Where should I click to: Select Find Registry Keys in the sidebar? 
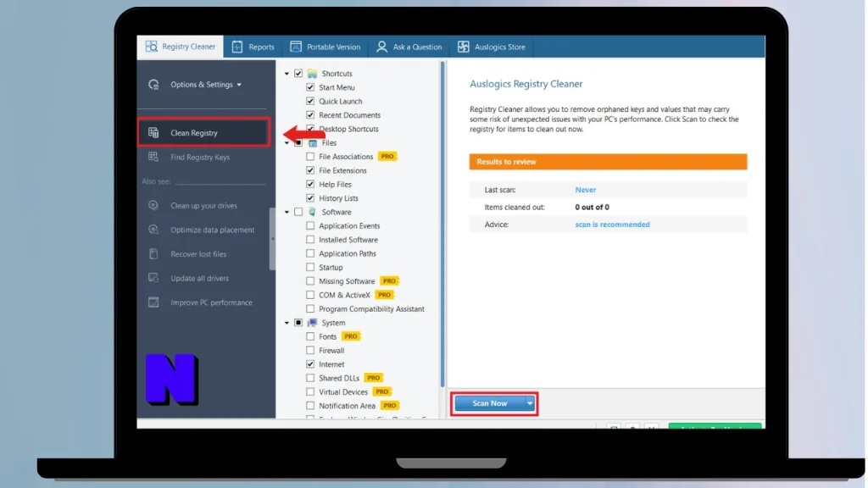click(x=200, y=157)
